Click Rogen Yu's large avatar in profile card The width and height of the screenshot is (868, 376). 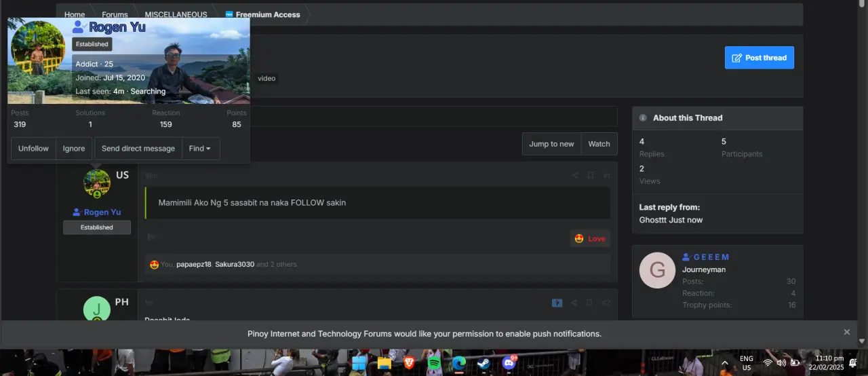38,48
